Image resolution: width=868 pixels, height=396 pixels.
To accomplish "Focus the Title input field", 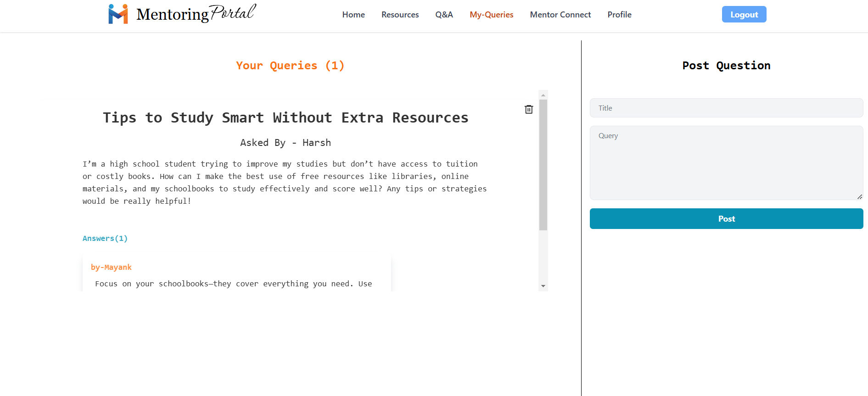I will point(726,108).
